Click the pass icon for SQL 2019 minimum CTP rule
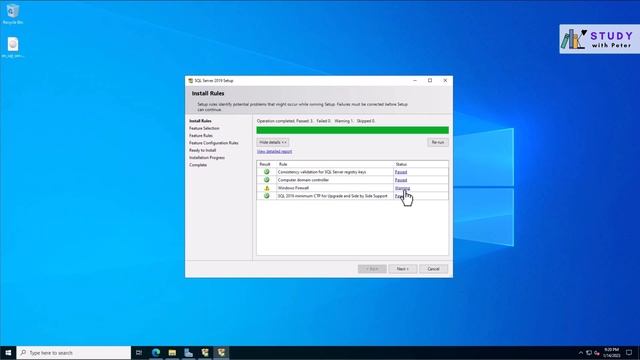Viewport: 640px width, 360px height. click(x=267, y=196)
